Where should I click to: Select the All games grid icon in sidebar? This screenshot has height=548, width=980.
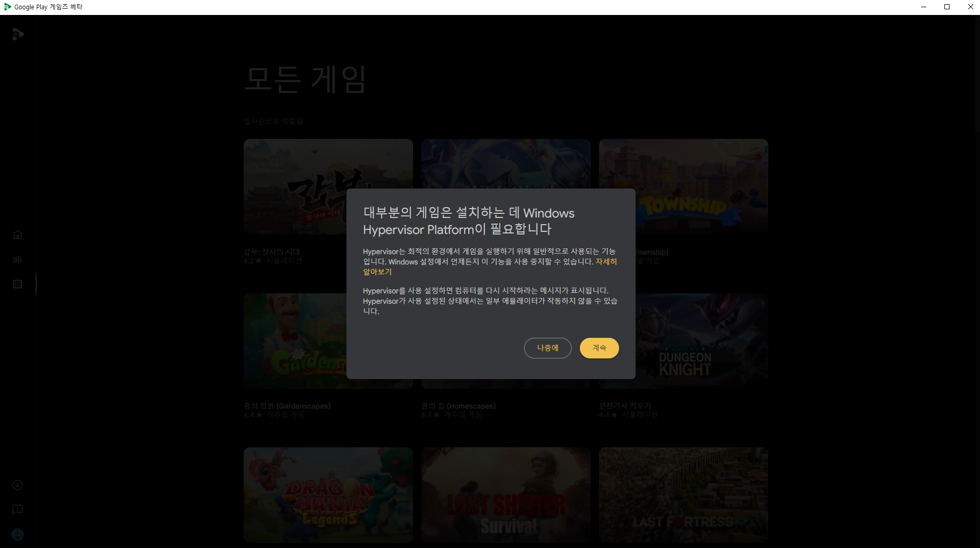pos(18,284)
